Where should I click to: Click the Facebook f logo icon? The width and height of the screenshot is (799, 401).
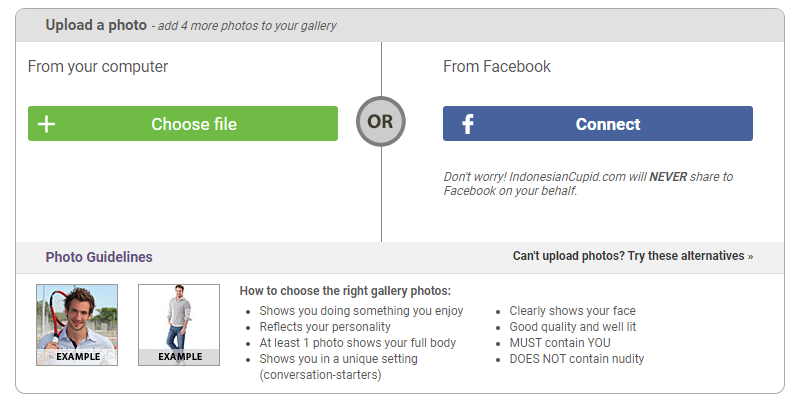tap(467, 124)
